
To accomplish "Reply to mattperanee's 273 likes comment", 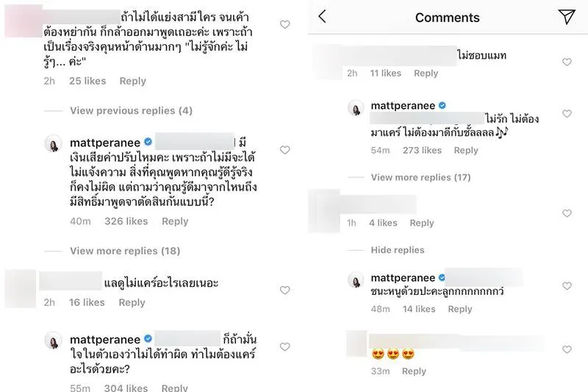I will coord(466,150).
